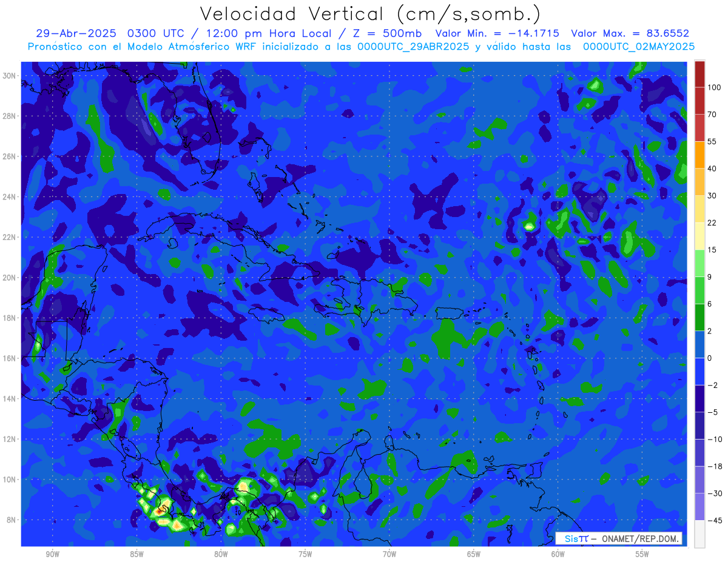
Task: Click the blue swatch between 0 and -2
Action: [x=699, y=370]
